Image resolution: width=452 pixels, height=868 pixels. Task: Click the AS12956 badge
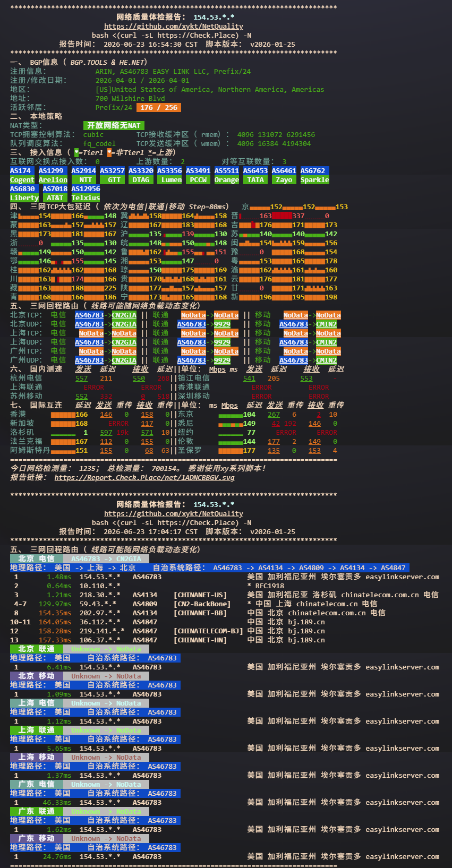pos(86,188)
